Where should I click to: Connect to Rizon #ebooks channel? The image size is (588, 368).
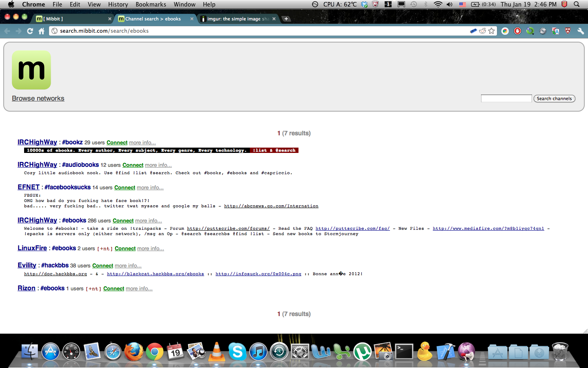coord(114,289)
